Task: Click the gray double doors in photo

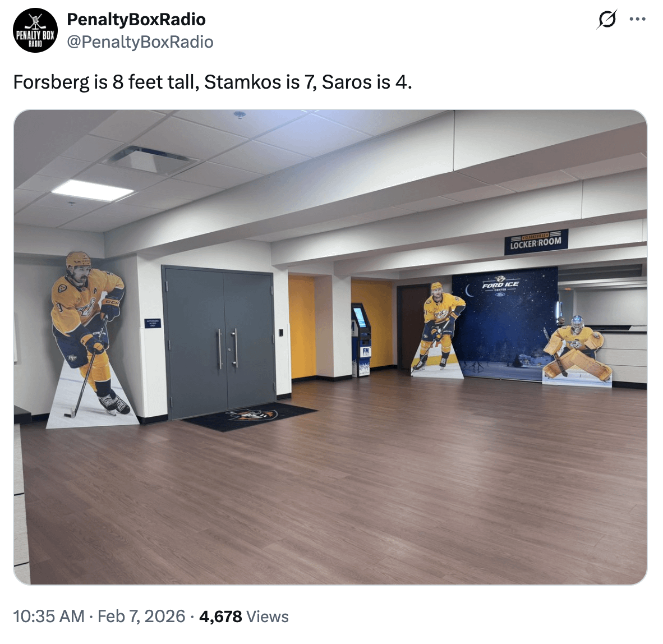Action: [219, 342]
